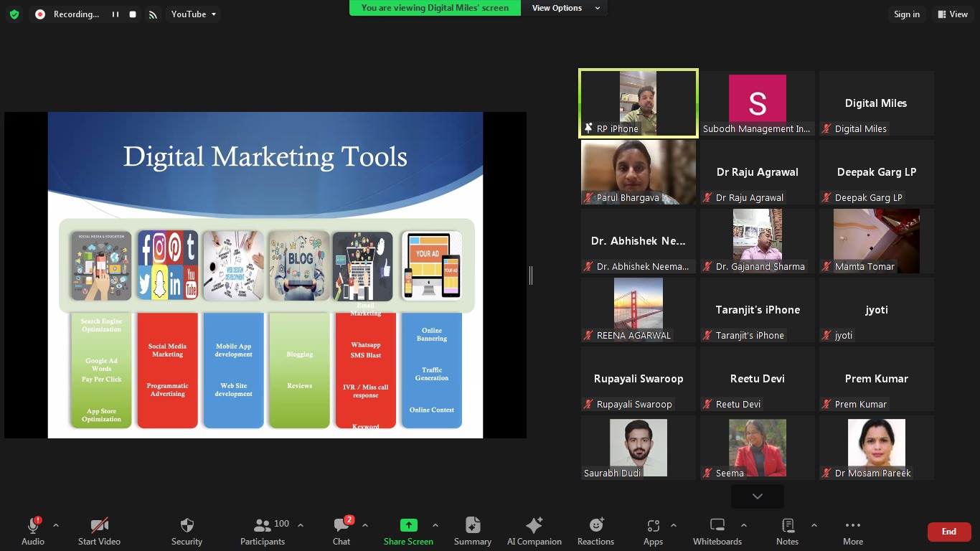Open the View layout menu

[x=952, y=14]
